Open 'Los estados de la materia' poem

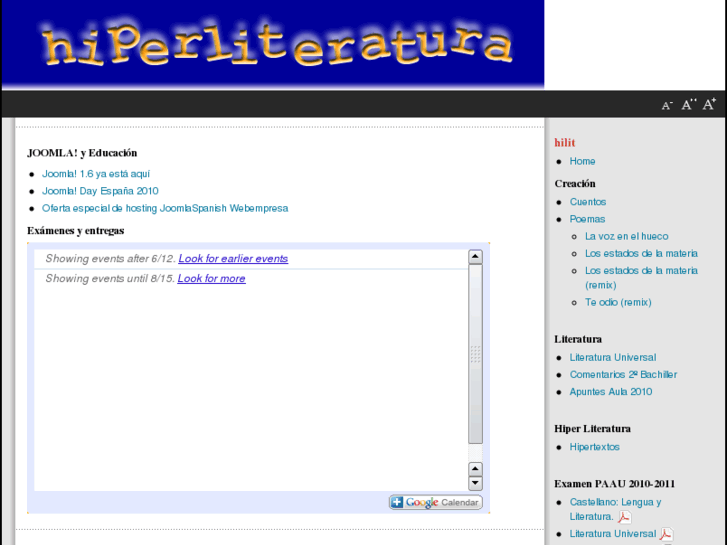click(x=641, y=254)
